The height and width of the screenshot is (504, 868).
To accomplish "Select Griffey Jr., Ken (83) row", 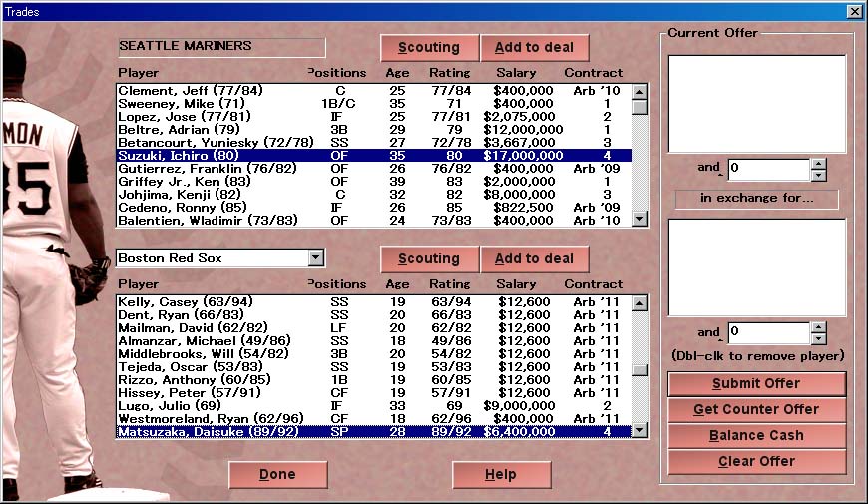I will coord(374,182).
